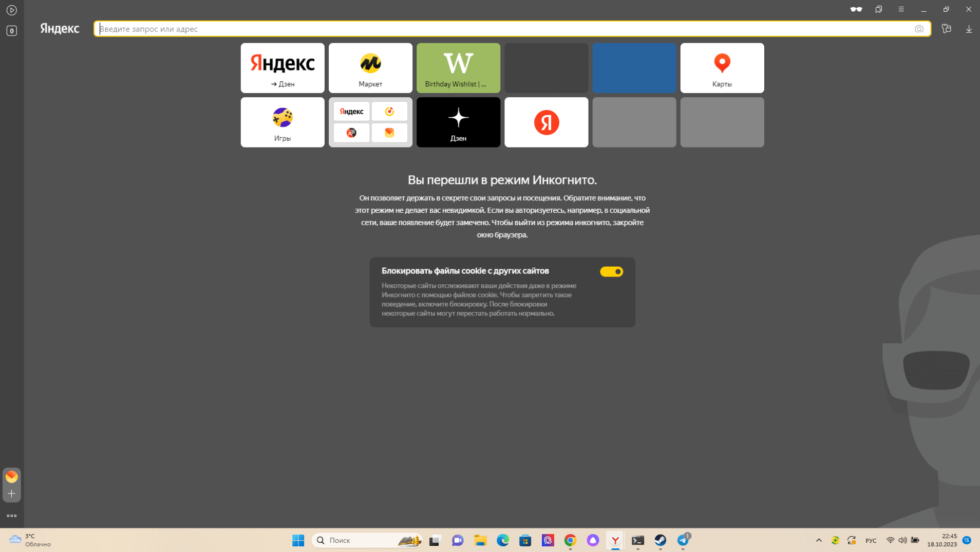The image size is (980, 552).
Task: Click the camera image search icon
Action: click(x=919, y=29)
